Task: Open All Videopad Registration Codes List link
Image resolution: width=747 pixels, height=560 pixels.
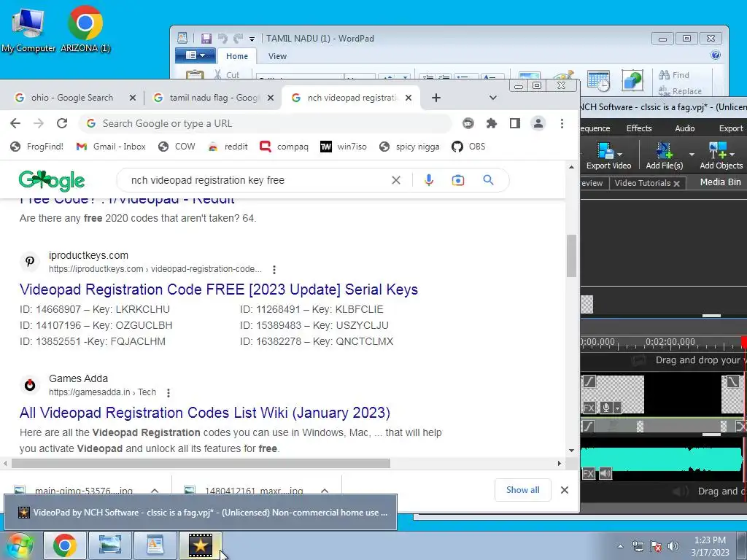Action: click(205, 413)
